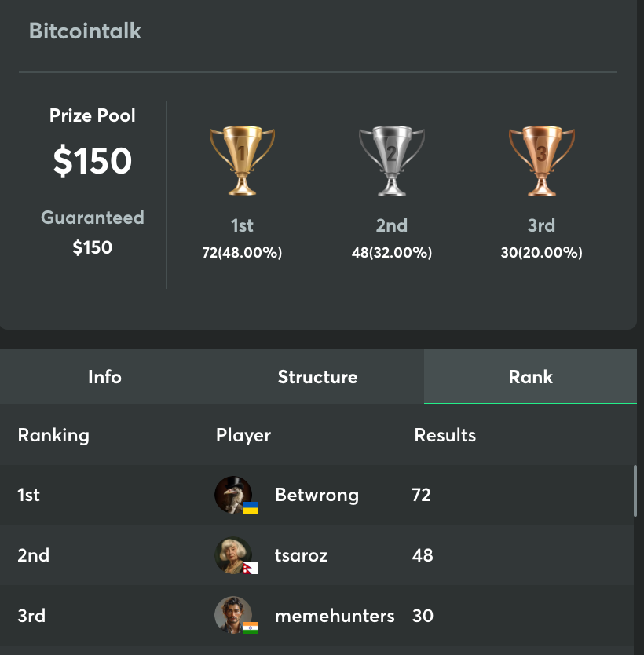Switch to the Structure tab
Screen dimensions: 644x655
pos(318,377)
